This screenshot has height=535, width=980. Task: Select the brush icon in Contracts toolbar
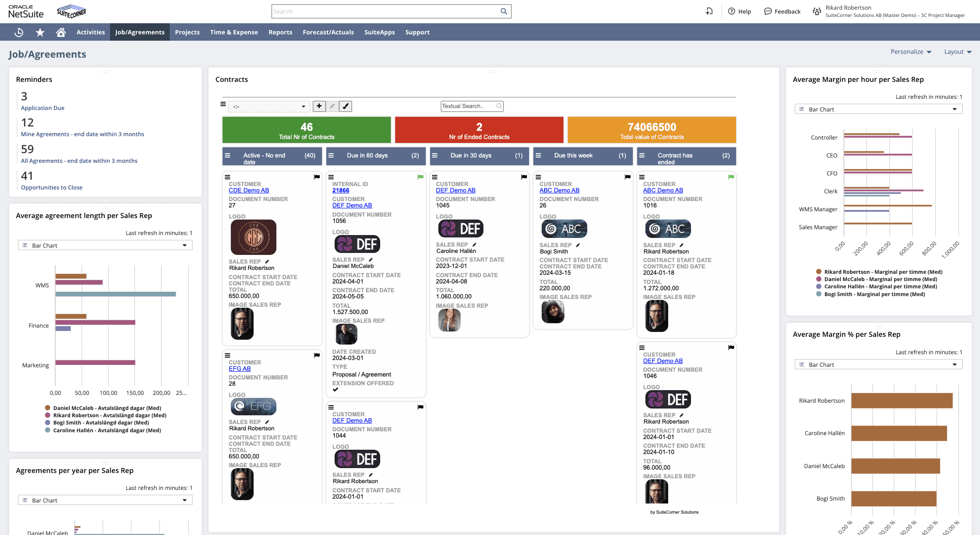[x=345, y=106]
